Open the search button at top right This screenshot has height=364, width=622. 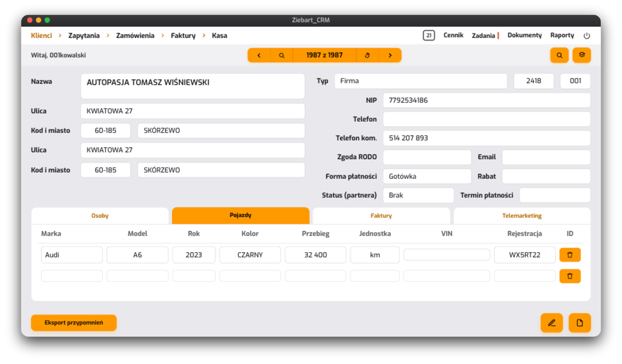[560, 55]
